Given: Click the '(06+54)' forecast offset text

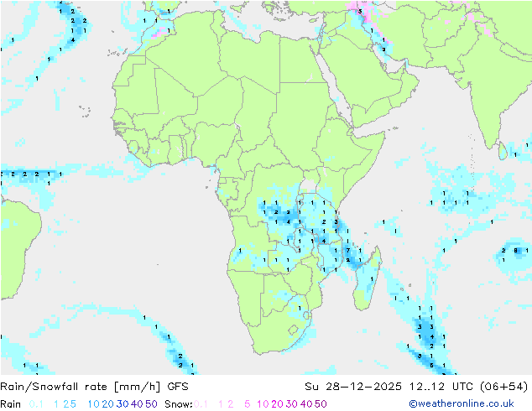Looking at the screenshot, I should coord(504,387).
